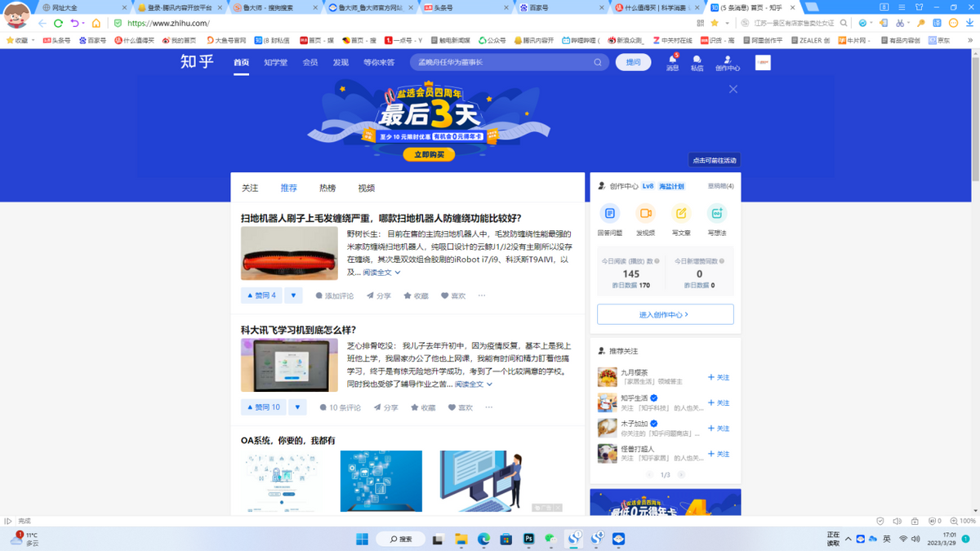Toggle 收藏 on the robot vacuum answer
The image size is (980, 551).
[x=416, y=295]
